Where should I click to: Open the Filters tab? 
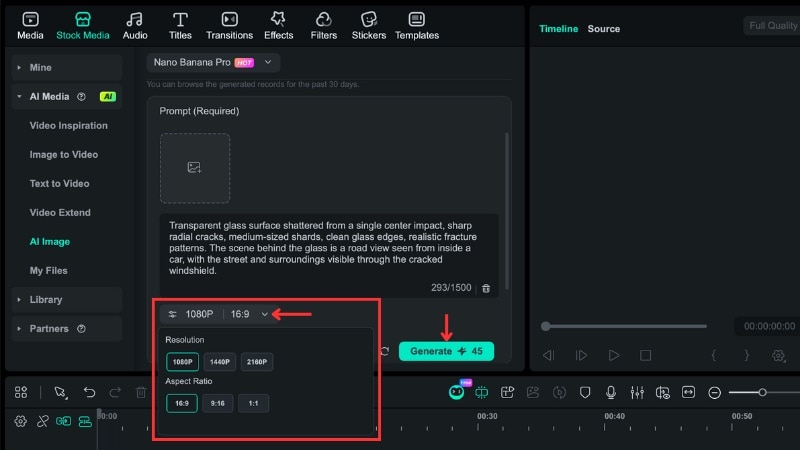tap(323, 26)
